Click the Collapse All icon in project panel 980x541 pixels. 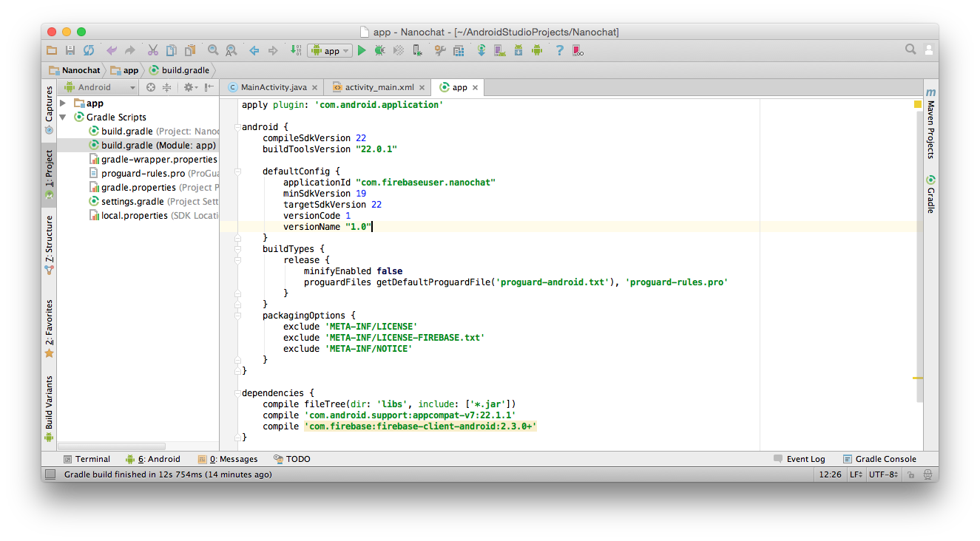[x=166, y=87]
